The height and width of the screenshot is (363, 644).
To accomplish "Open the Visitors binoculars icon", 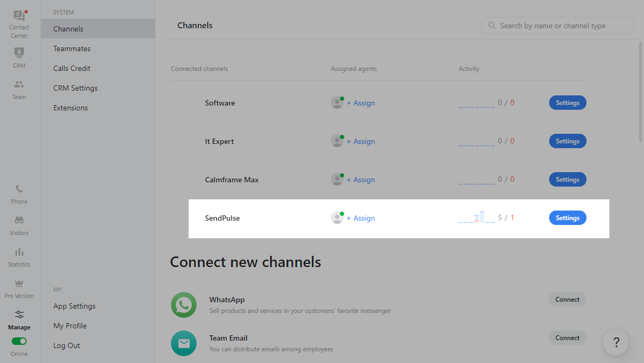I will [19, 220].
